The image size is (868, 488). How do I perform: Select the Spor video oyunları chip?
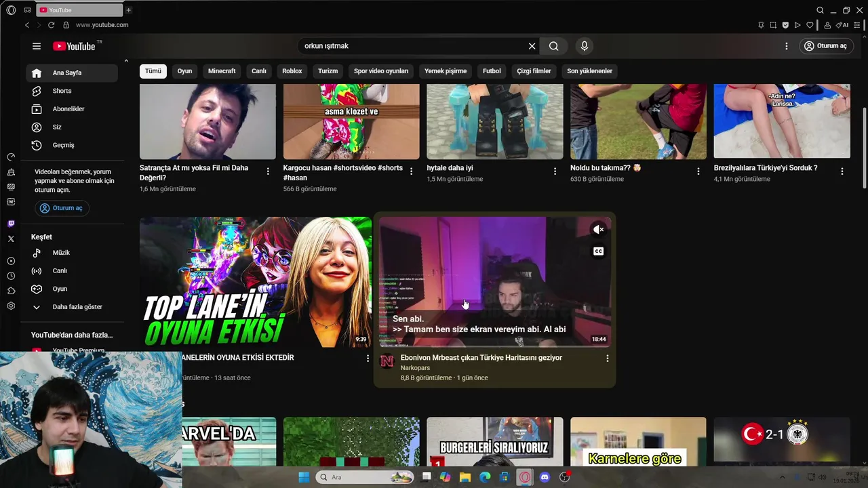pos(381,71)
